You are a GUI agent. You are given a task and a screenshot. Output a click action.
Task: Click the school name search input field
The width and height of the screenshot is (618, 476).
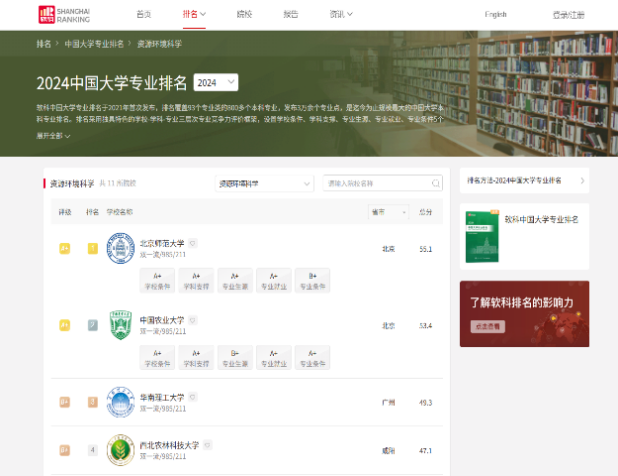click(376, 183)
